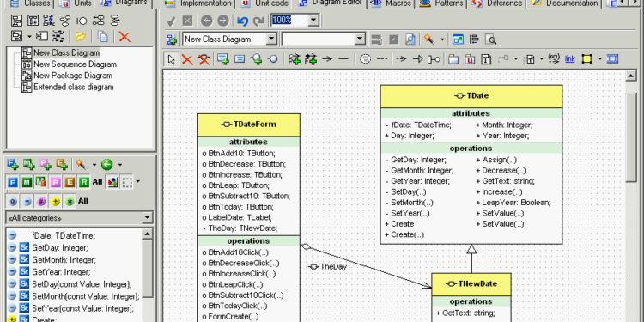Toggle the green R filter button

(x=84, y=181)
